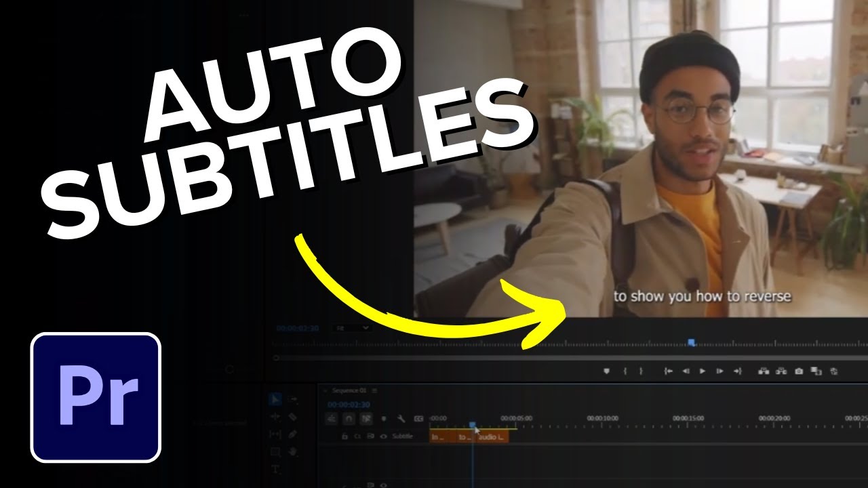Image resolution: width=868 pixels, height=488 pixels.
Task: Open the Sequence 01 panel menu
Action: [x=374, y=390]
